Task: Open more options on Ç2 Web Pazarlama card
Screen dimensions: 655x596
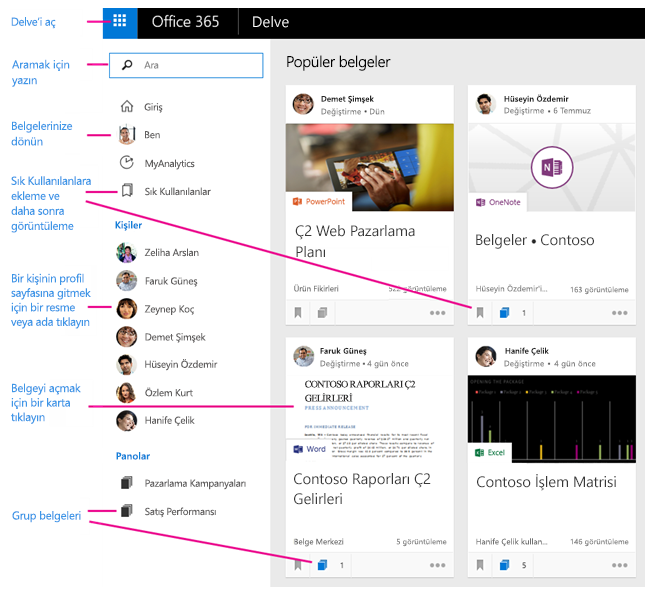Action: tap(437, 313)
